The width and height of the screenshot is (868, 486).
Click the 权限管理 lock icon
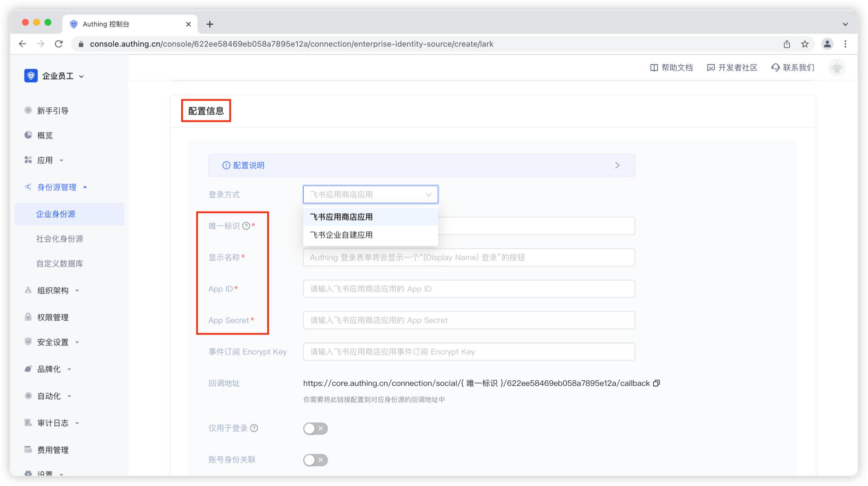click(x=28, y=317)
